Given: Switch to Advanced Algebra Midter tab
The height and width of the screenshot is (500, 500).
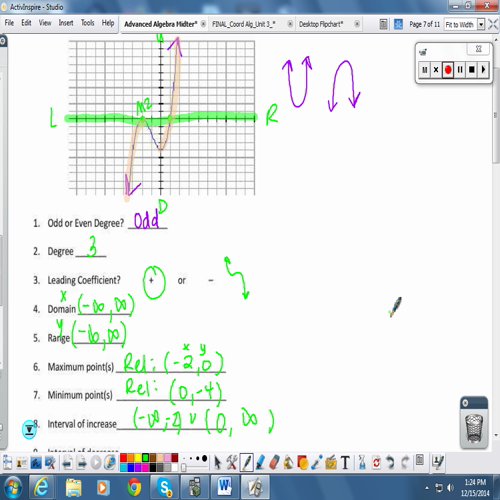Looking at the screenshot, I should (x=161, y=24).
